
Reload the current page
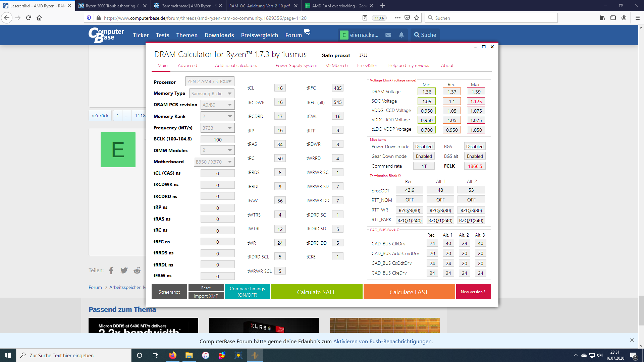click(29, 18)
